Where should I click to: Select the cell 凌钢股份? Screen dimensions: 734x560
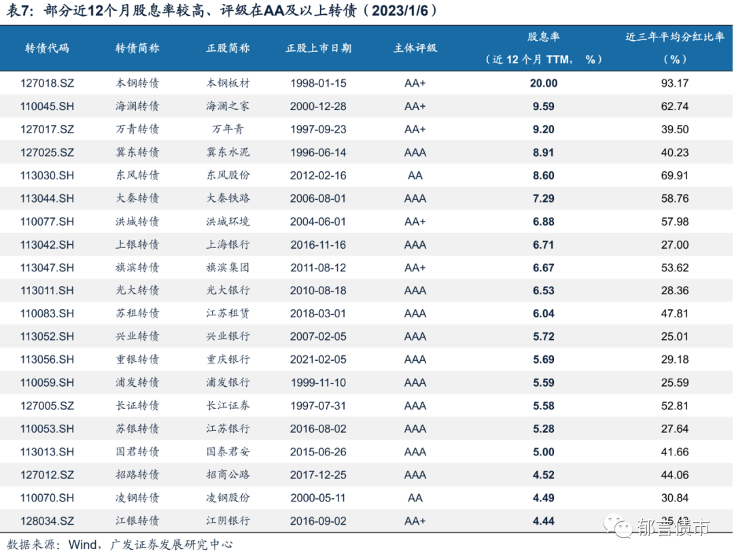(x=228, y=498)
